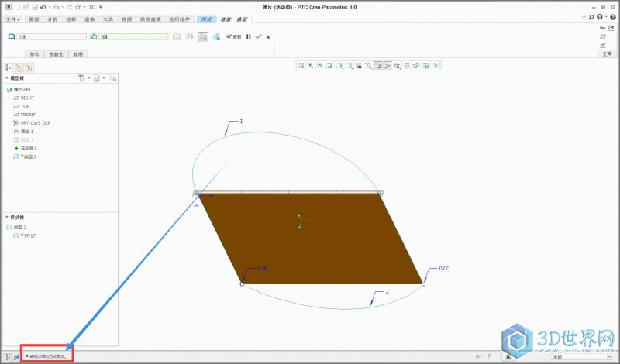Click the Pause button in the dashboard
Image resolution: width=620 pixels, height=364 pixels.
pos(249,36)
